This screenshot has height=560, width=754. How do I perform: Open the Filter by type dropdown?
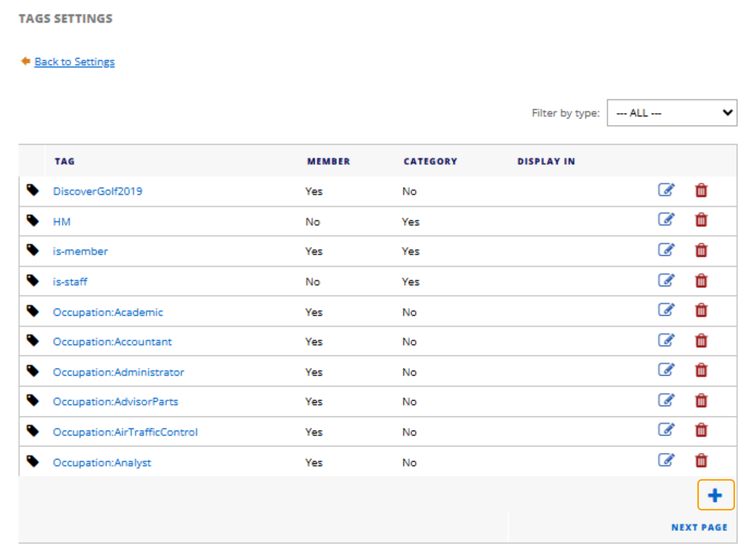(672, 113)
